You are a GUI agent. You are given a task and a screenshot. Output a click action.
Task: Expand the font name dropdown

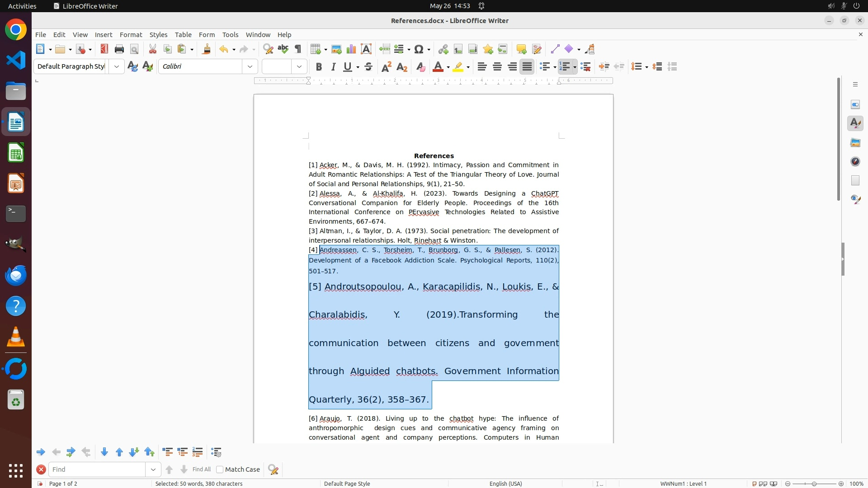250,67
